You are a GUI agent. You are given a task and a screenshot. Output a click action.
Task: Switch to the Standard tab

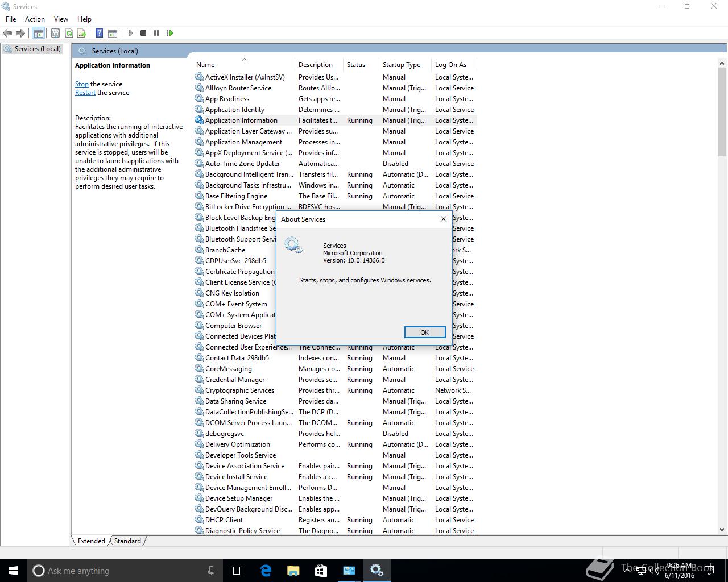pos(127,541)
